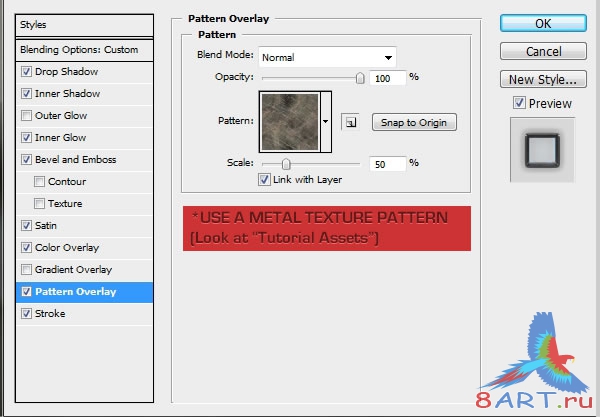Open Gradient Overlay settings
This screenshot has width=600, height=417.
(73, 269)
